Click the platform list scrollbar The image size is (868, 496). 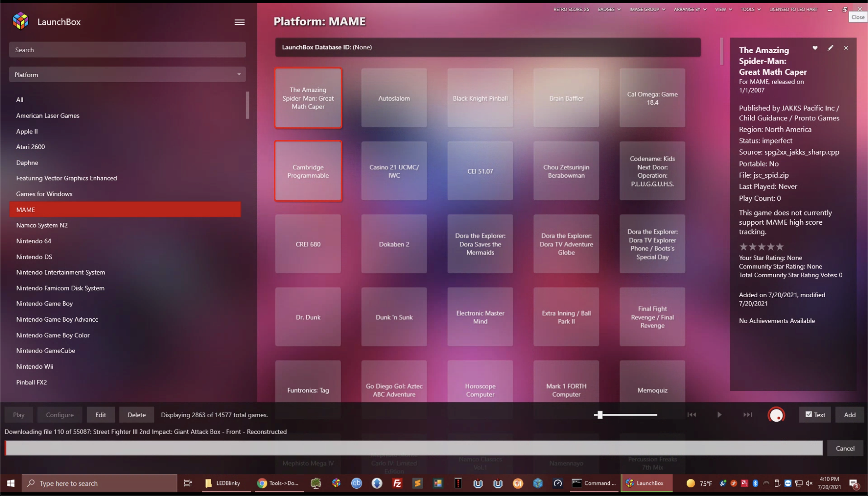click(248, 105)
